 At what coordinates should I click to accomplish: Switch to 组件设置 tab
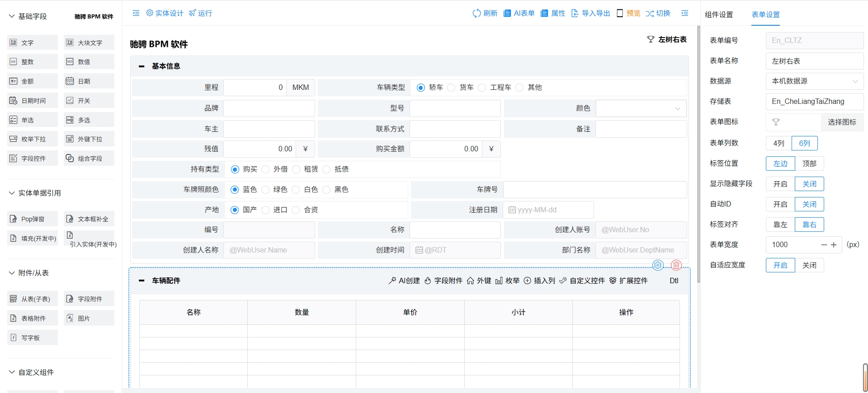(719, 14)
